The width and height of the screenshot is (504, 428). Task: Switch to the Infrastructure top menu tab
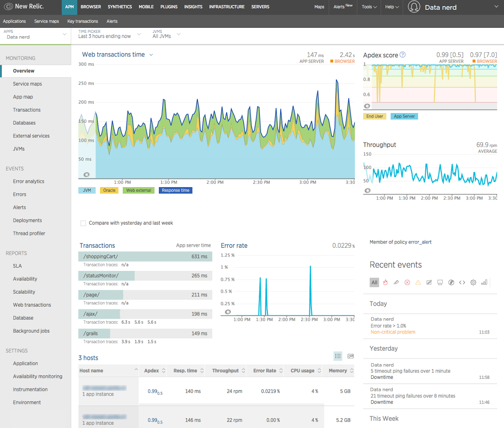(227, 7)
